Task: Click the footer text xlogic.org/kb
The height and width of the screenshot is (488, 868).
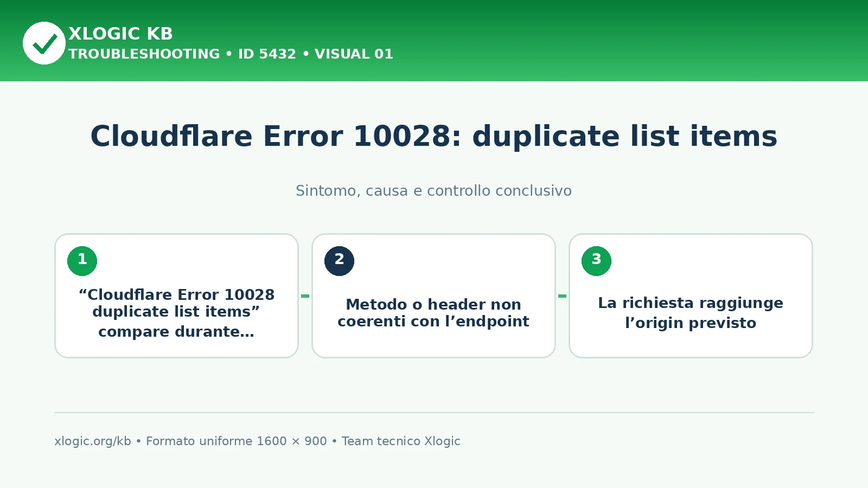Action: [x=93, y=441]
